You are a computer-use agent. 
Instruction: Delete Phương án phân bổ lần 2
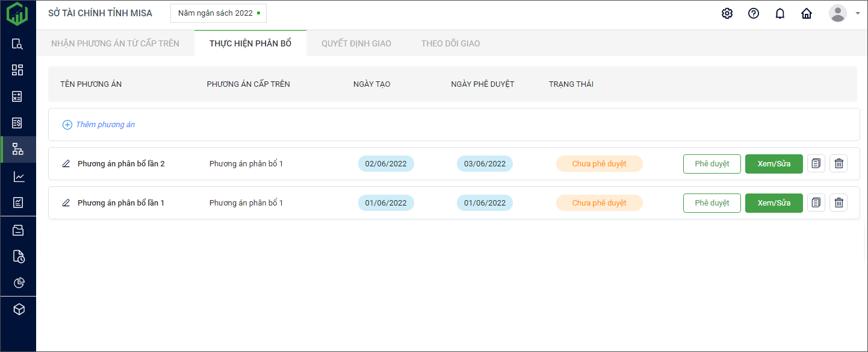click(839, 164)
